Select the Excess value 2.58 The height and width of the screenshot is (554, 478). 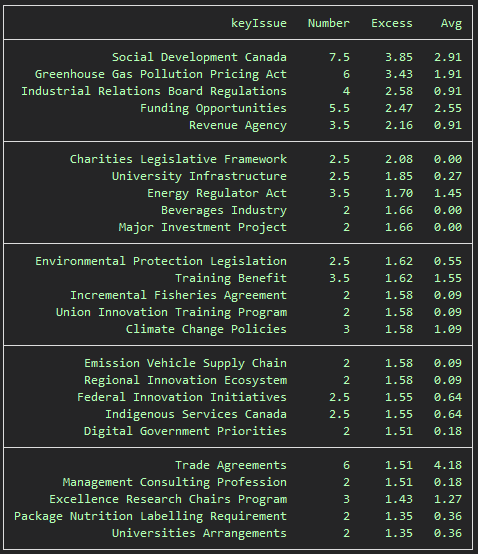pyautogui.click(x=399, y=91)
